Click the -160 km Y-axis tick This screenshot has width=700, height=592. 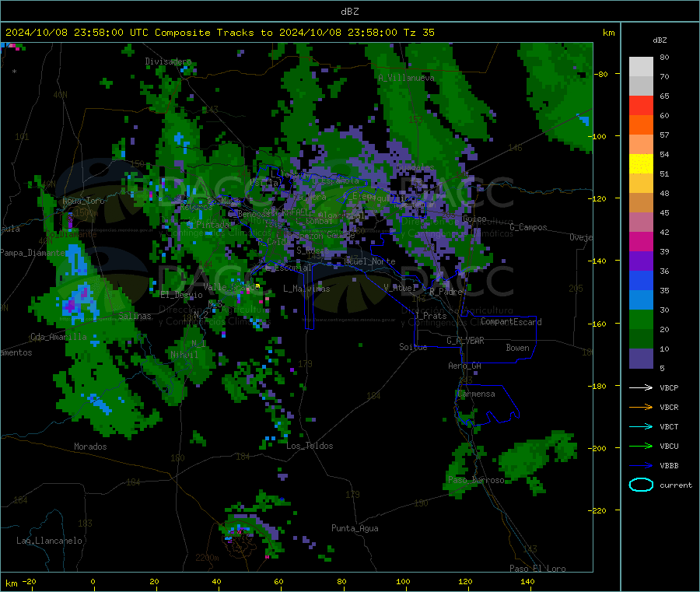(x=599, y=324)
